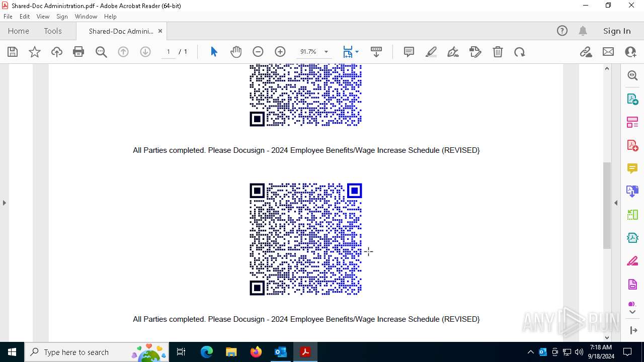Open Combine Files in the right pane
644x362 pixels.
pos(632,192)
